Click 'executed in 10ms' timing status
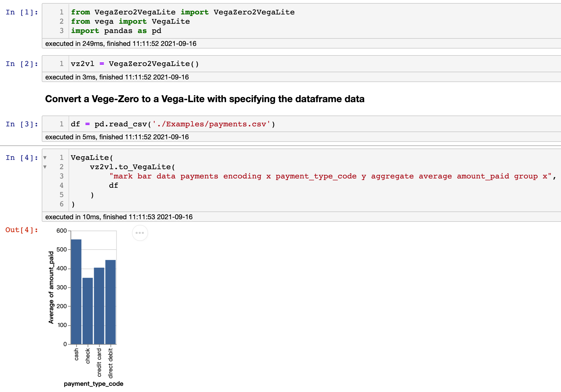 pos(119,217)
